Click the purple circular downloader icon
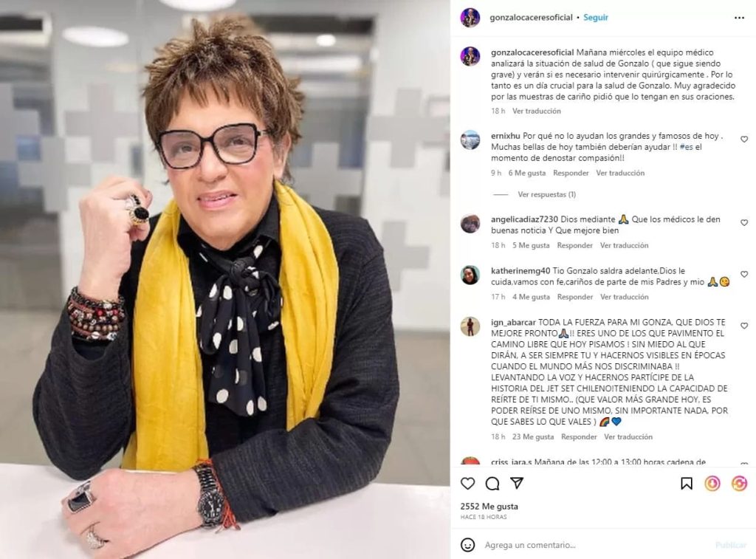The height and width of the screenshot is (559, 756). tap(712, 483)
